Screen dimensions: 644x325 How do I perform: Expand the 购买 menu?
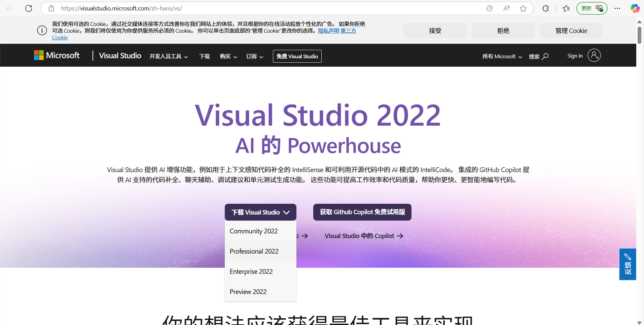click(x=228, y=56)
